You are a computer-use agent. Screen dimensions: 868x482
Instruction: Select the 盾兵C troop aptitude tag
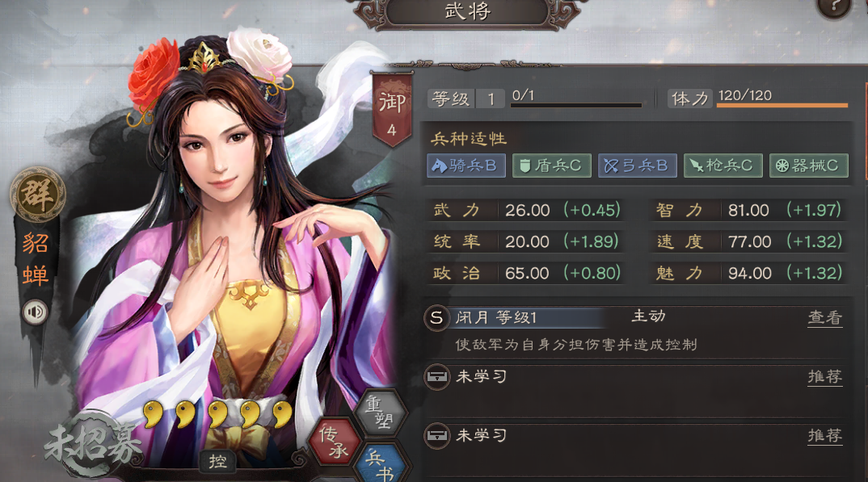click(x=552, y=166)
